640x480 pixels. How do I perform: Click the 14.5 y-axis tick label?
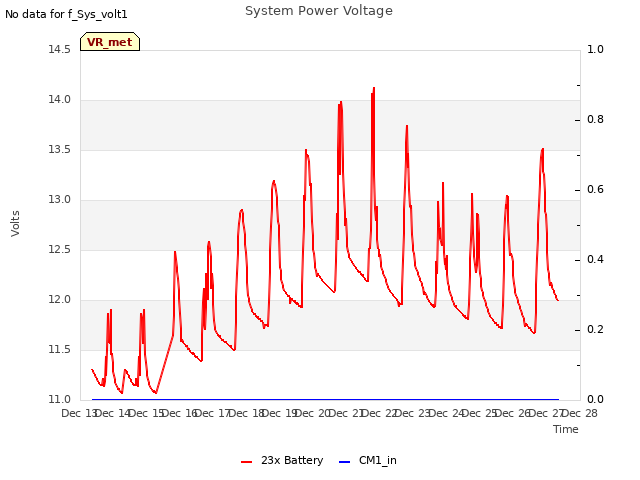[x=60, y=49]
